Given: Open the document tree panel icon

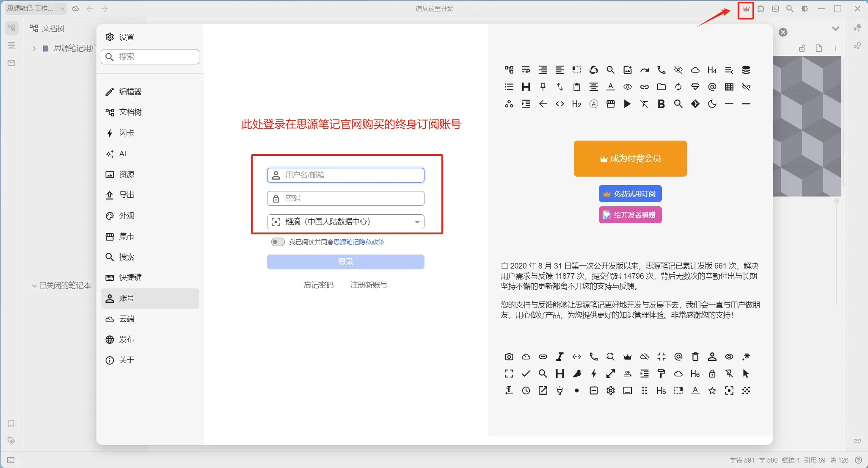Looking at the screenshot, I should [x=11, y=28].
